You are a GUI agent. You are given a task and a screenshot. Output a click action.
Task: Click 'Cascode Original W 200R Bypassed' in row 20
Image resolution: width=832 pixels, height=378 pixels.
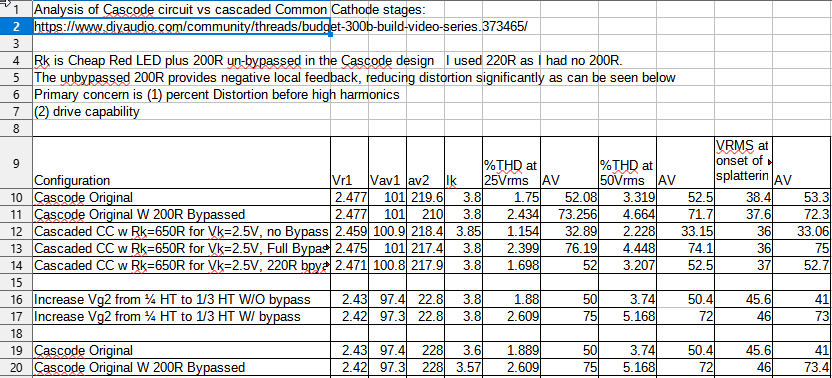click(x=181, y=367)
